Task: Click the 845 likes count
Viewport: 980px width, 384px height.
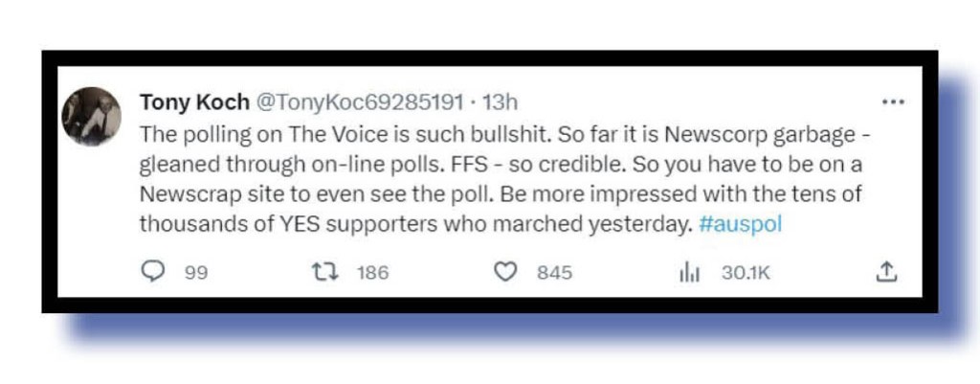Action: (554, 273)
